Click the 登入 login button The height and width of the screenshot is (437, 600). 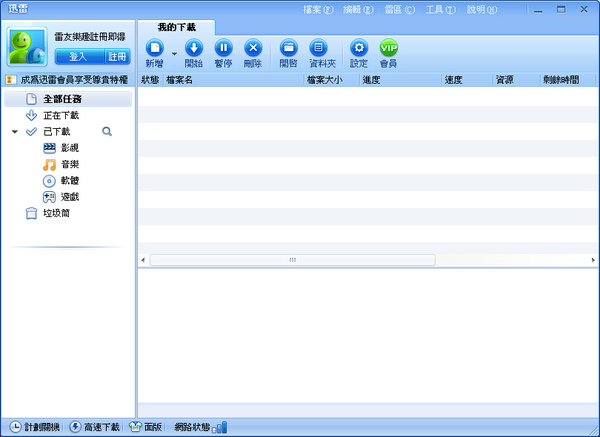pos(79,57)
